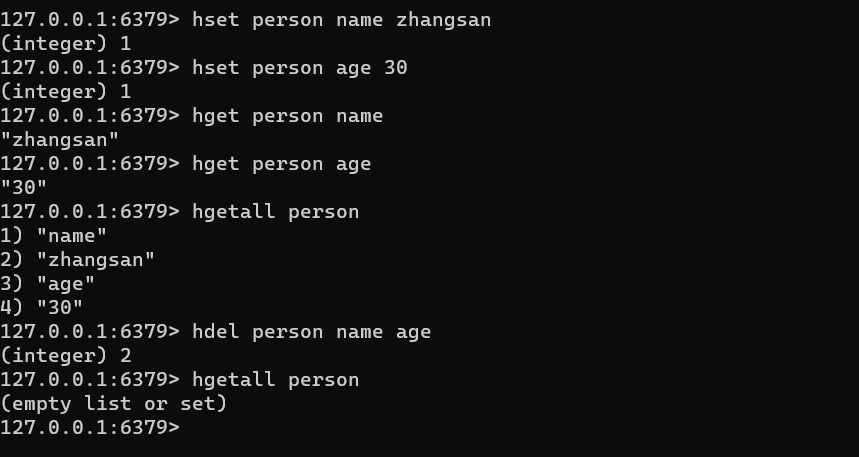Click the 'hset person name zhangsan' command
This screenshot has height=457, width=859.
click(342, 20)
